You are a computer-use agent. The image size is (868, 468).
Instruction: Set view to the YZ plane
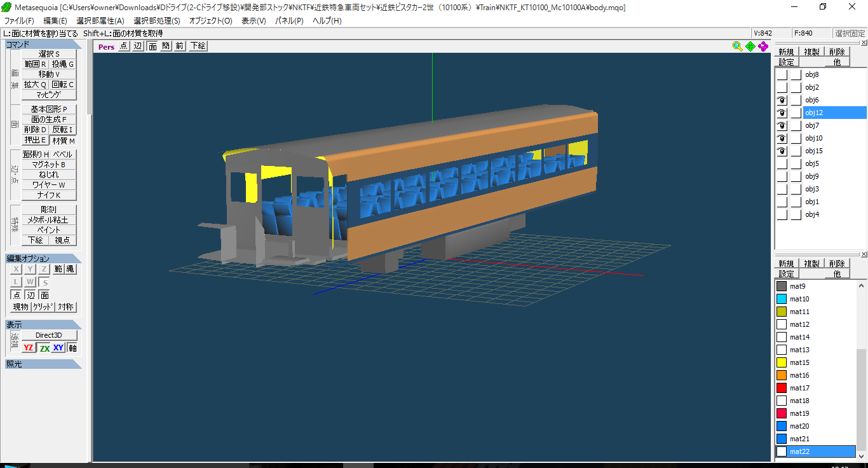(29, 348)
